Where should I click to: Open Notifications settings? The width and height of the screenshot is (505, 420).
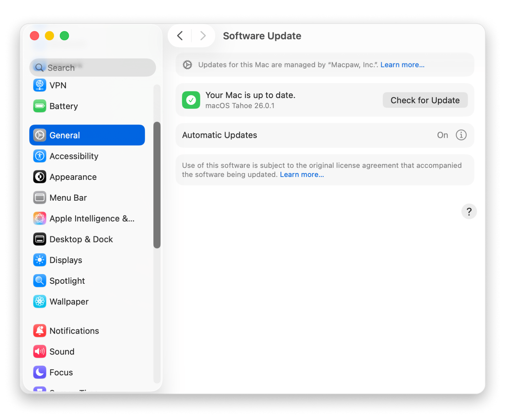click(74, 330)
